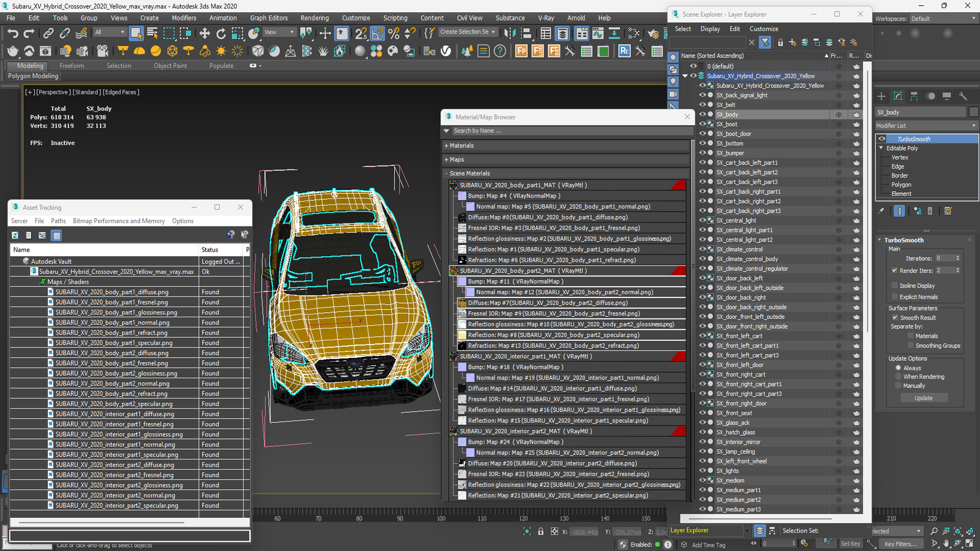The image size is (980, 551).
Task: Refresh the Asset Tracking list
Action: coord(15,235)
